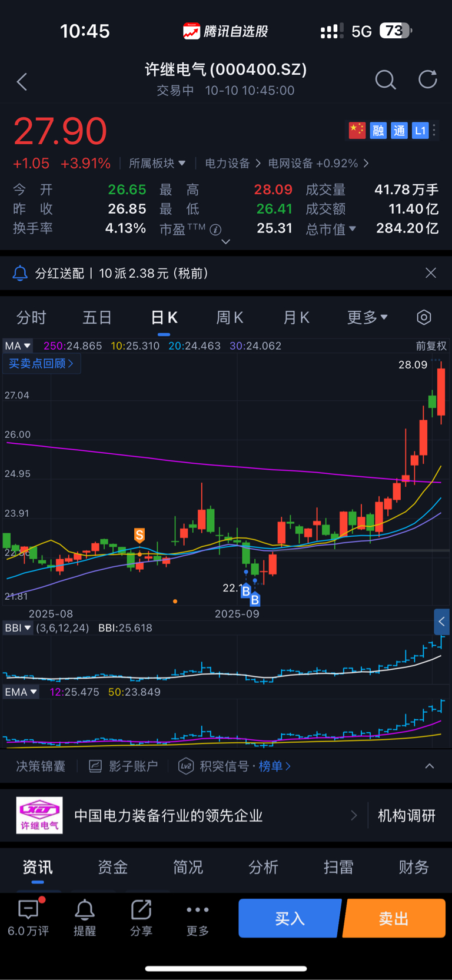Select the 日K chart tab
Viewport: 452px width, 980px height.
pos(164,318)
